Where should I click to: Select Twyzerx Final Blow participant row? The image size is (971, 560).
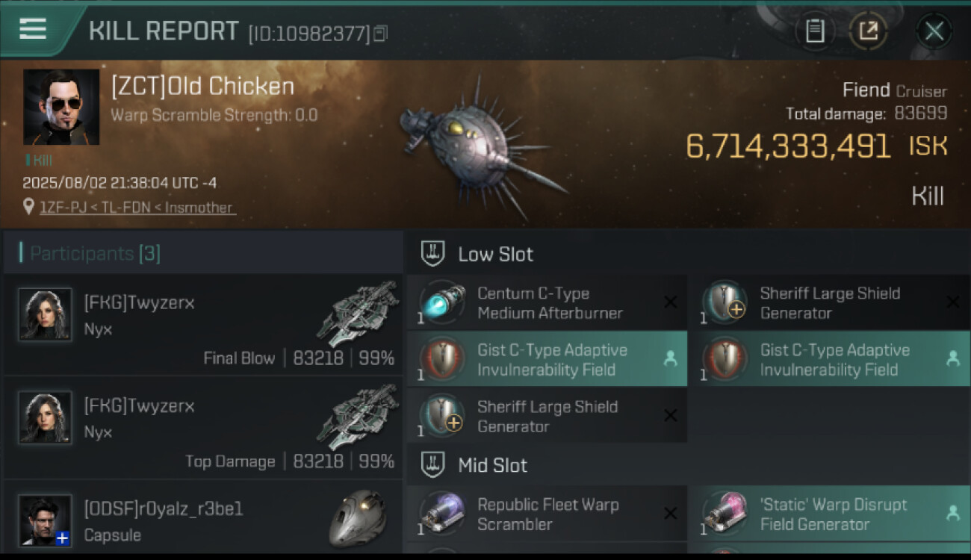point(203,325)
